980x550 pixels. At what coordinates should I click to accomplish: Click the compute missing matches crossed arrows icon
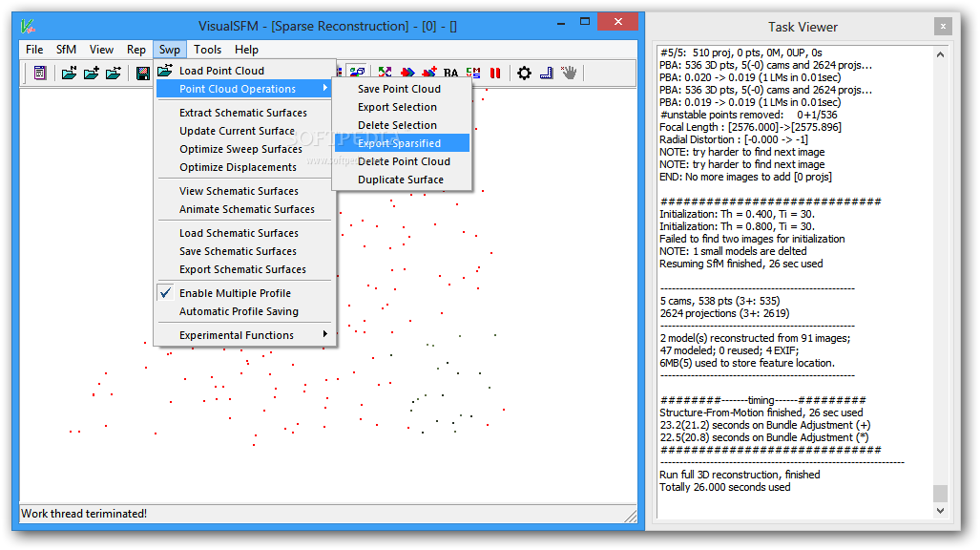coord(385,73)
